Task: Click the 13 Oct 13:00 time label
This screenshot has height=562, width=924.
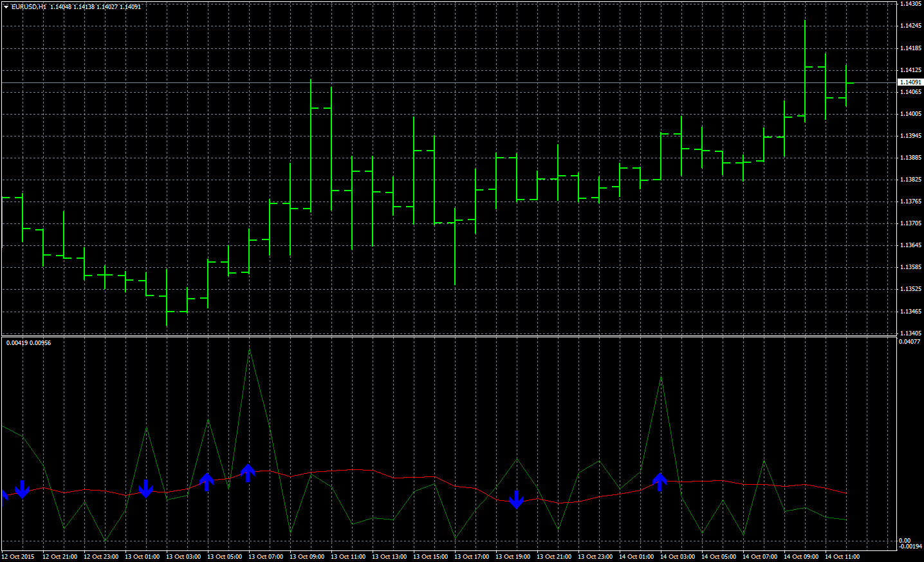Action: point(389,557)
